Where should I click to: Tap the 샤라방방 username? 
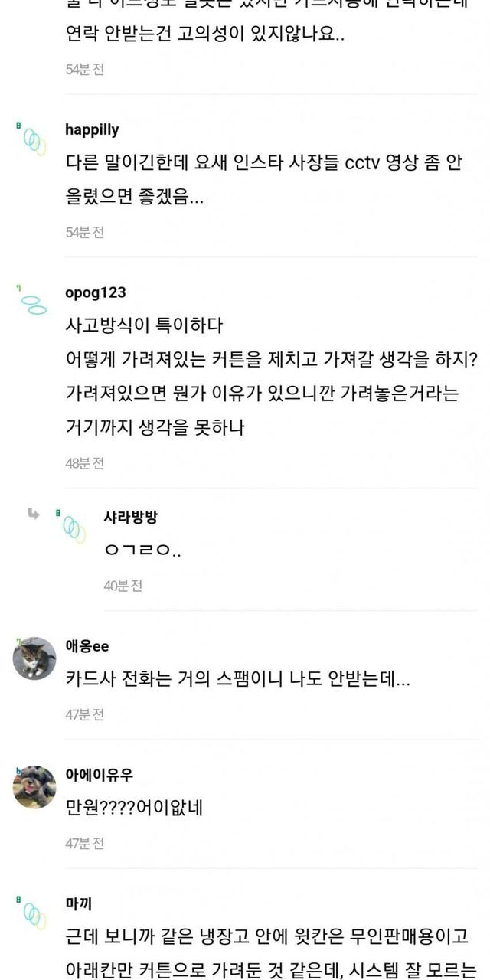[130, 517]
